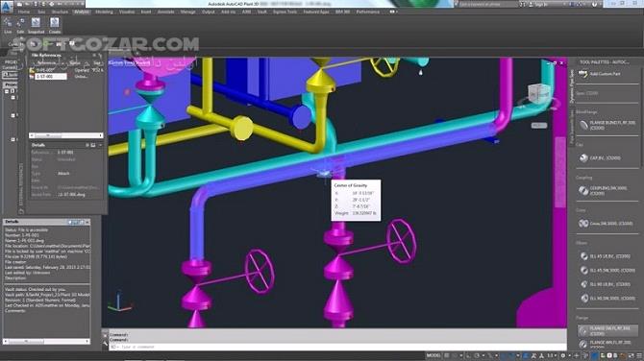Click horizontal scrollbar of File References list
The width and height of the screenshot is (644, 361).
click(x=65, y=135)
